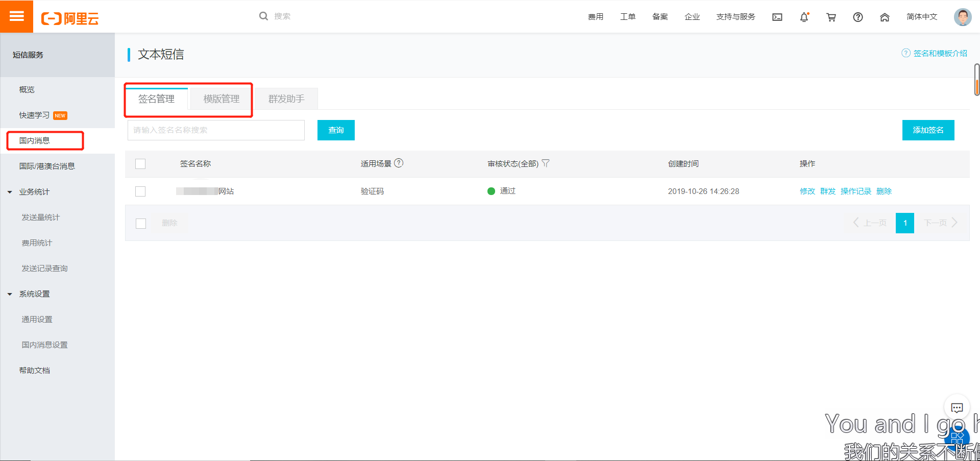Go to the home icon

[885, 17]
